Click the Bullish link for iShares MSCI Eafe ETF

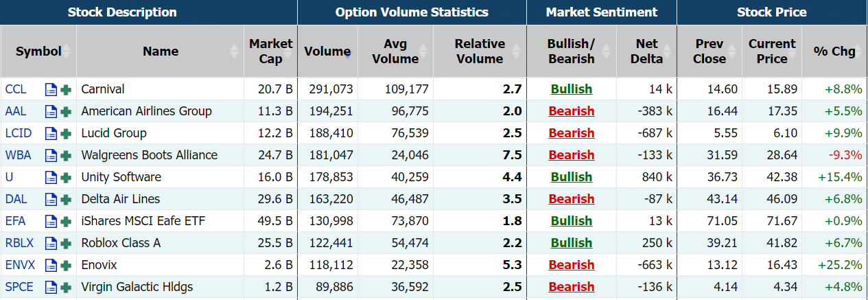pos(572,221)
